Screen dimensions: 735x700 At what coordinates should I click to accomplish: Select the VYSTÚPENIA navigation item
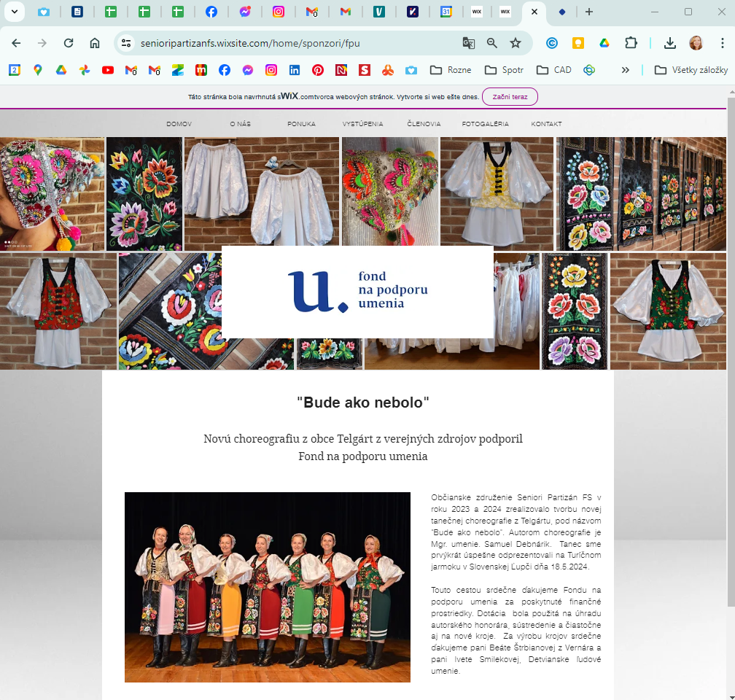tap(362, 124)
